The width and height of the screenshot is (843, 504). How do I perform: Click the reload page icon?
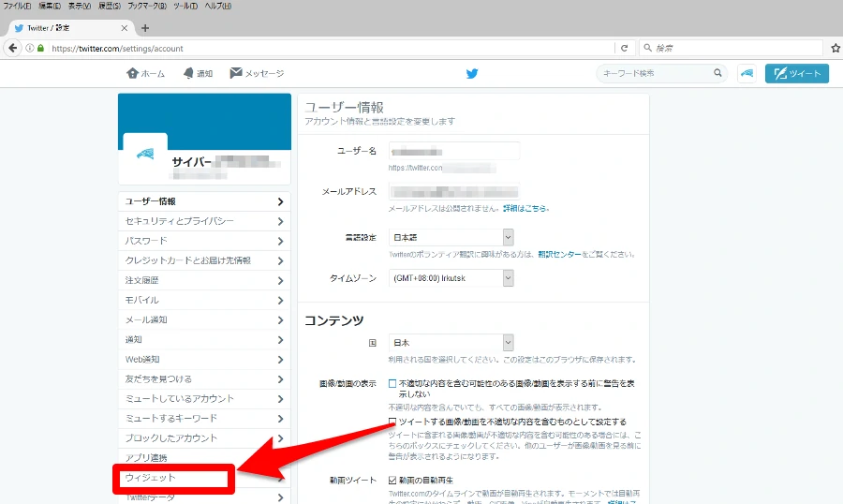(624, 48)
